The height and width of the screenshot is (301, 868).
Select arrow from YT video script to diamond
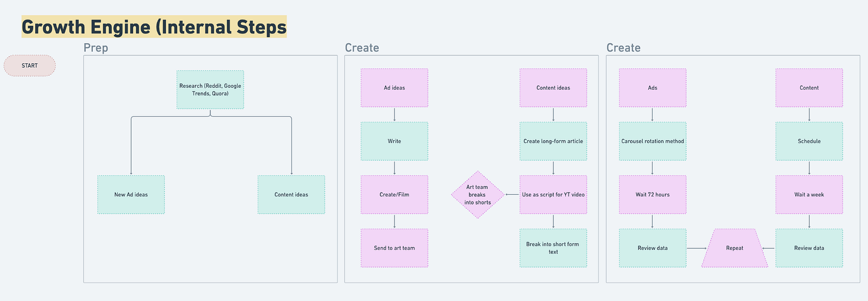pyautogui.click(x=512, y=195)
